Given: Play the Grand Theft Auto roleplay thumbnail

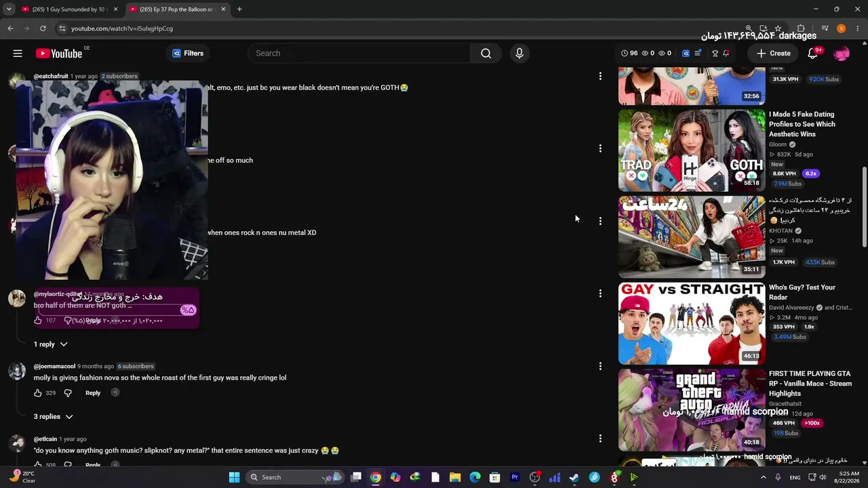Looking at the screenshot, I should (692, 409).
